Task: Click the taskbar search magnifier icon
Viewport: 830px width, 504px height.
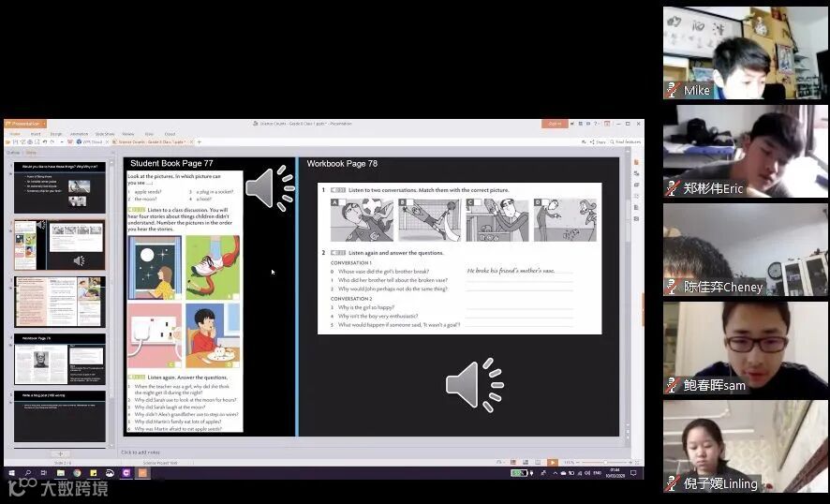Action: click(x=27, y=473)
